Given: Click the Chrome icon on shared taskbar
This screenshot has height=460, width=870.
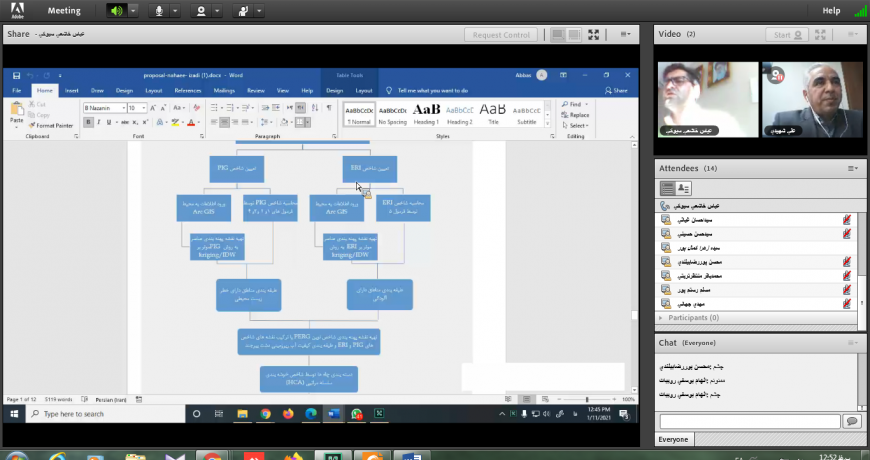Looking at the screenshot, I should click(265, 414).
